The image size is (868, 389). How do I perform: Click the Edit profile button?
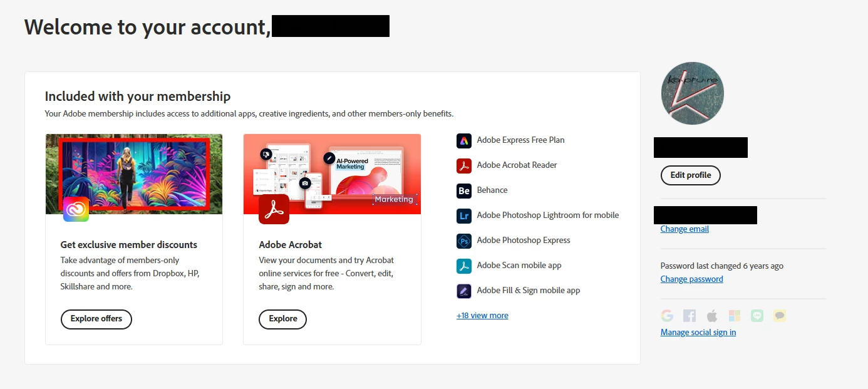click(691, 175)
